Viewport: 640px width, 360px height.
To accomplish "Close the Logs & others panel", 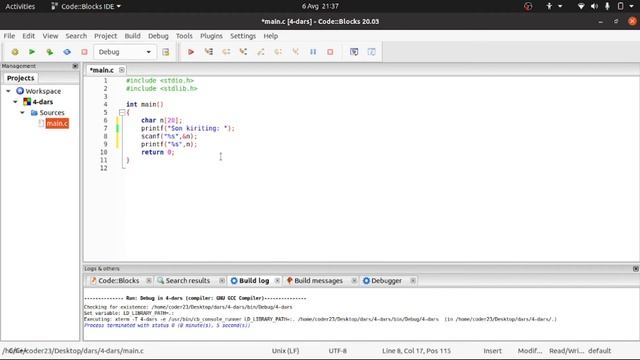I will (636, 269).
